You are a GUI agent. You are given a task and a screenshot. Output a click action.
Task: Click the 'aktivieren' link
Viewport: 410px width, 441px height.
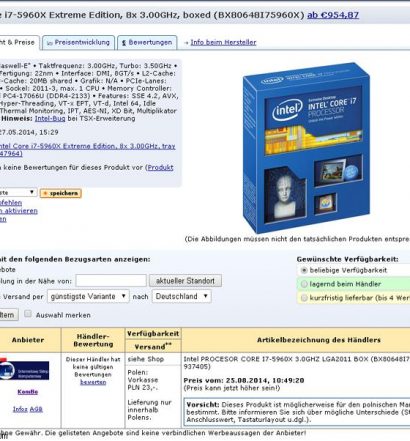click(19, 211)
